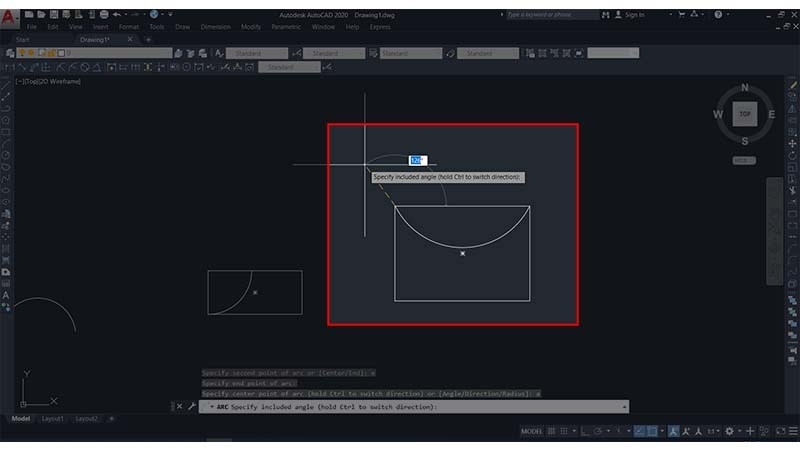Open the WCS dropdown below ViewCube
800x450 pixels.
744,160
